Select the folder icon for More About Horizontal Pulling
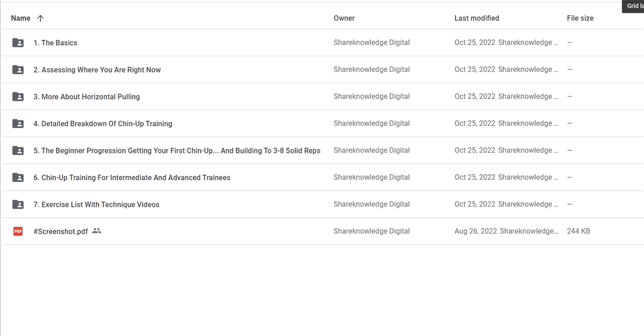Image resolution: width=644 pixels, height=336 pixels. tap(18, 97)
